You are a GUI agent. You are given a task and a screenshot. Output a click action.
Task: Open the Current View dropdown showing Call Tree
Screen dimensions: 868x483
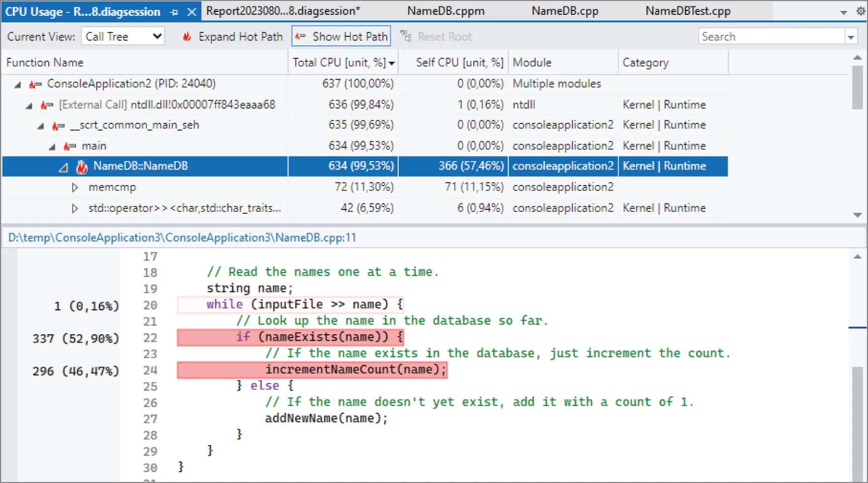[x=122, y=36]
